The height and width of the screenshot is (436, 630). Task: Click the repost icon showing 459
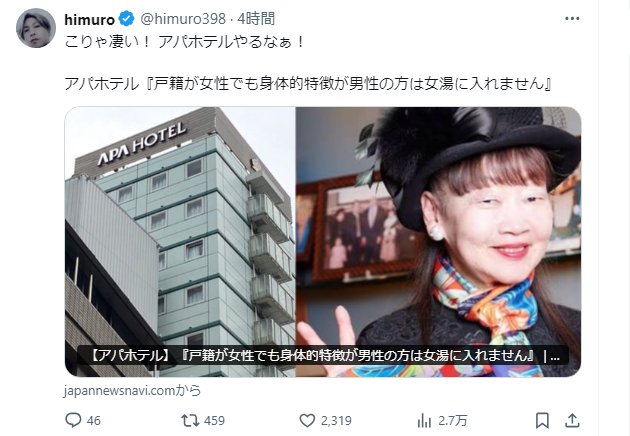[x=190, y=420]
